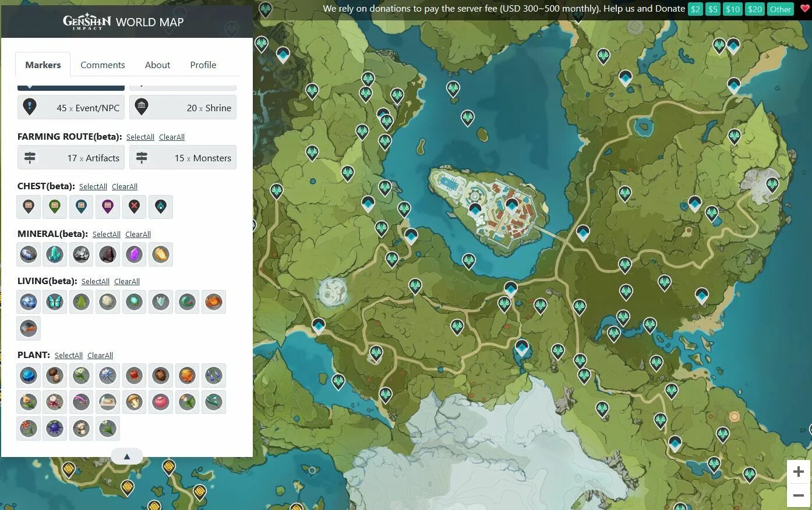Toggle the 15 x Monsters farming route
The height and width of the screenshot is (510, 812).
click(183, 158)
